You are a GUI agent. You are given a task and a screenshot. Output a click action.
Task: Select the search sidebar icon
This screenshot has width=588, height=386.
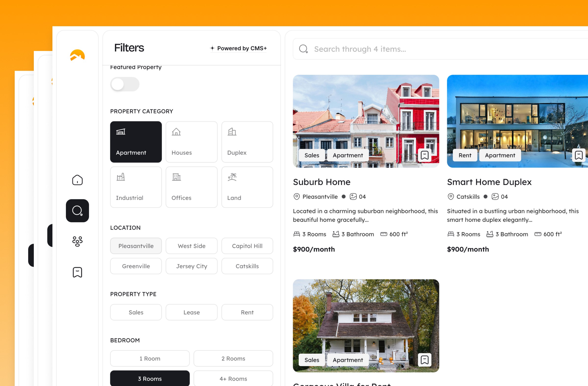click(x=77, y=211)
